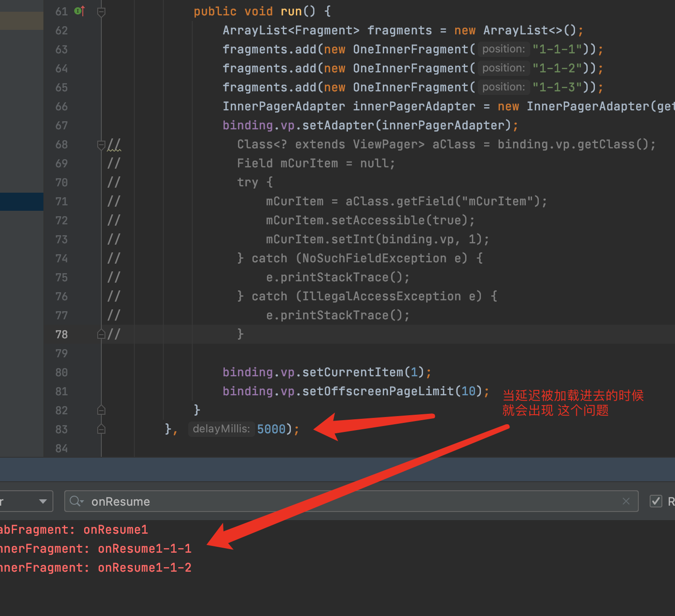Click line number 78 in the gutter
675x616 pixels.
coord(62,334)
